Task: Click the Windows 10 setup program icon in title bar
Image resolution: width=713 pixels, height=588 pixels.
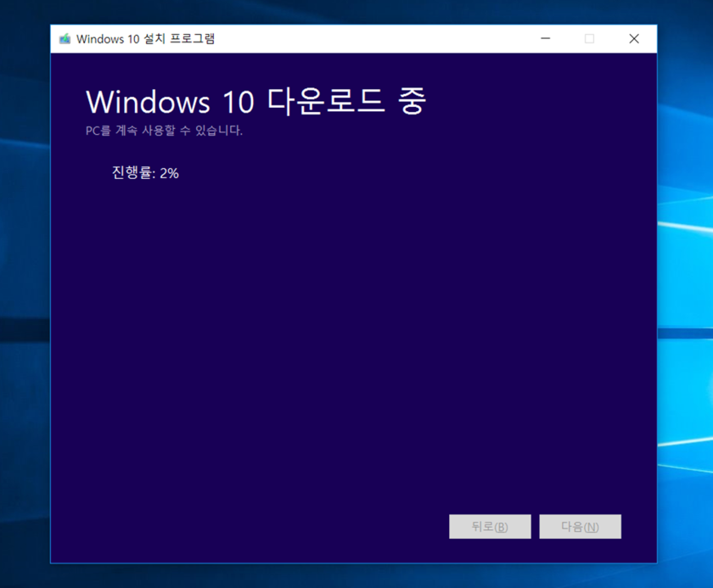Action: point(65,39)
